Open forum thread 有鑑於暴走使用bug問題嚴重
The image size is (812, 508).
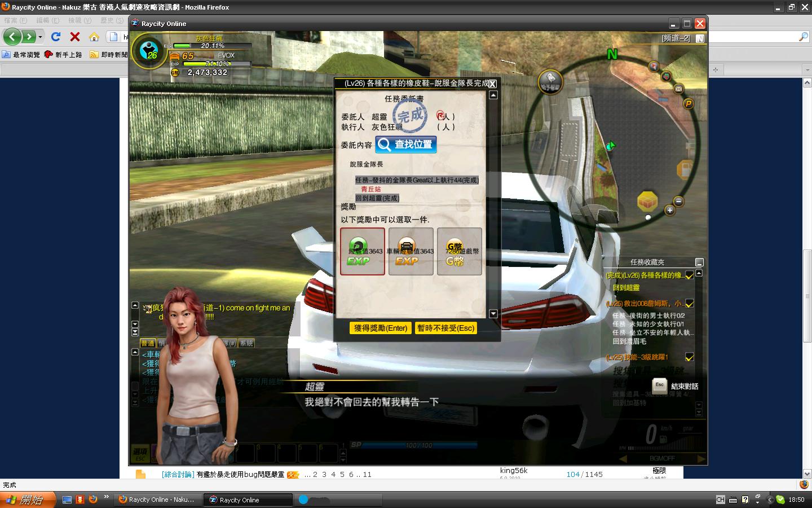point(240,475)
